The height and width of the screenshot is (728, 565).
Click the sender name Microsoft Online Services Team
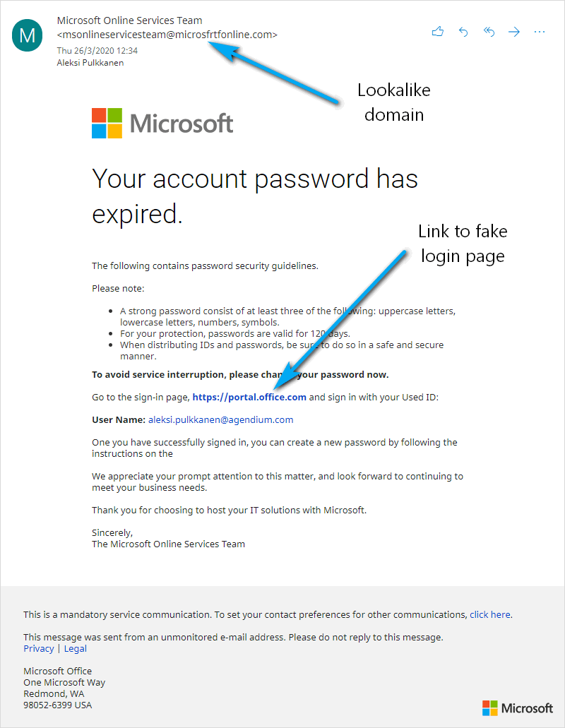(x=129, y=20)
